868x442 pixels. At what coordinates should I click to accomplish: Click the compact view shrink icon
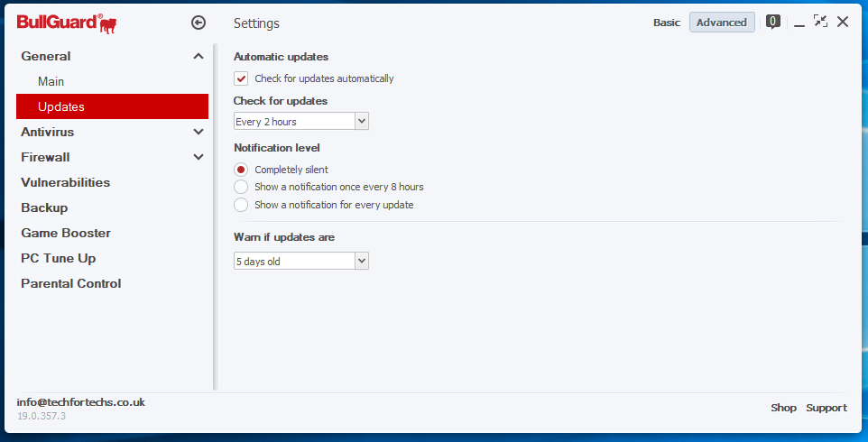pos(820,22)
